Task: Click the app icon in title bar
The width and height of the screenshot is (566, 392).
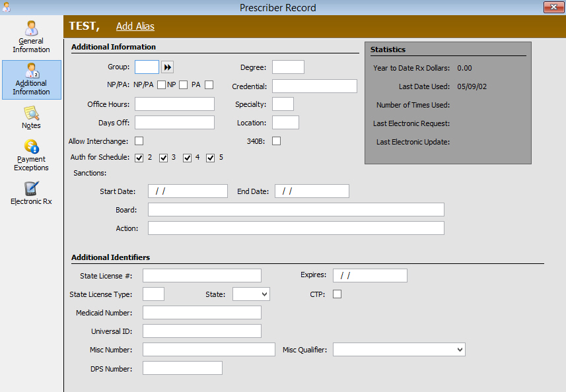Action: coord(7,8)
